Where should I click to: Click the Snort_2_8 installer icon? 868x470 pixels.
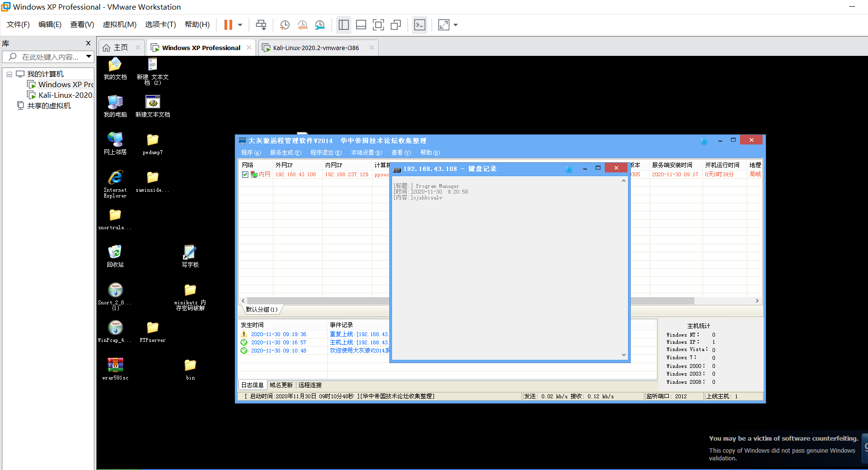[115, 297]
